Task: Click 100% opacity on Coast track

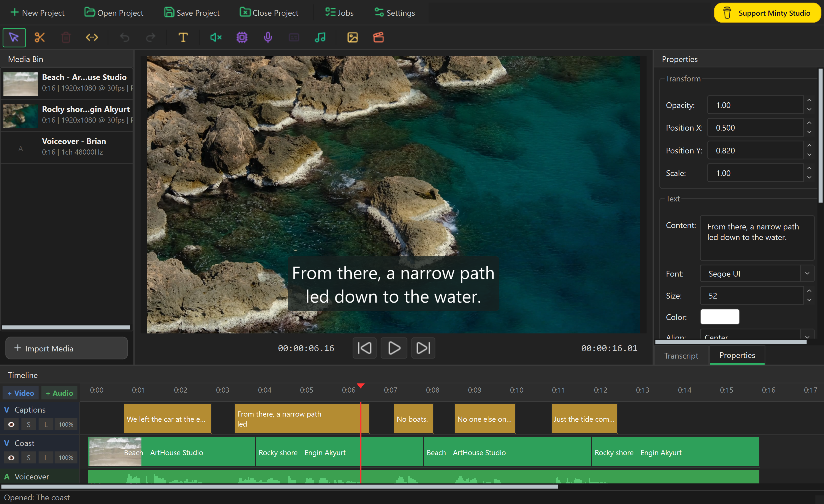Action: tap(66, 457)
